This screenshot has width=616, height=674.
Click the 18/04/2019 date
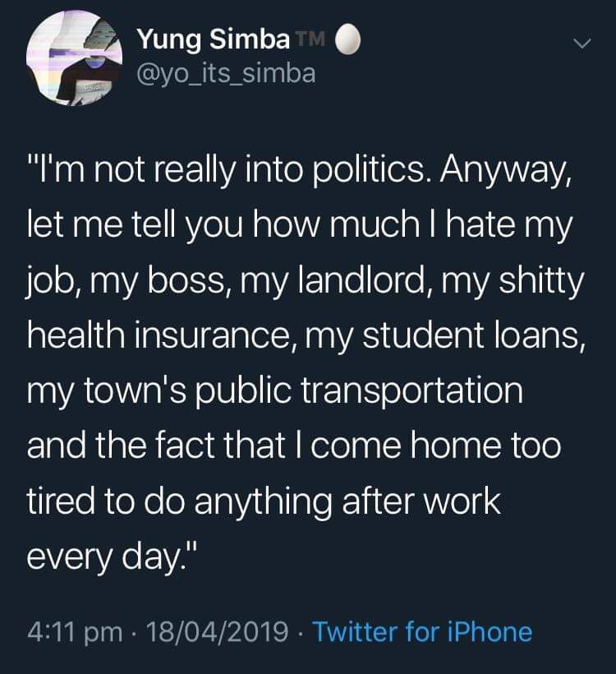coord(214,632)
